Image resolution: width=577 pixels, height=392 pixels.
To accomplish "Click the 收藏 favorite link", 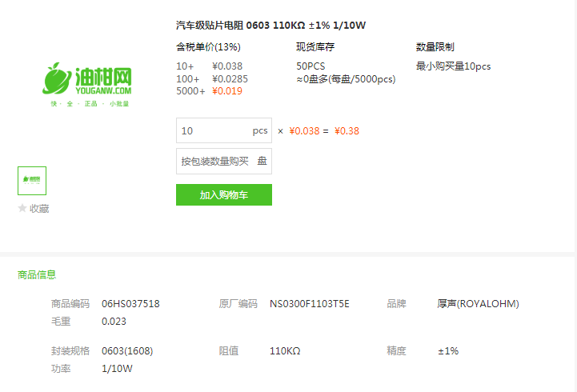I will pos(39,209).
